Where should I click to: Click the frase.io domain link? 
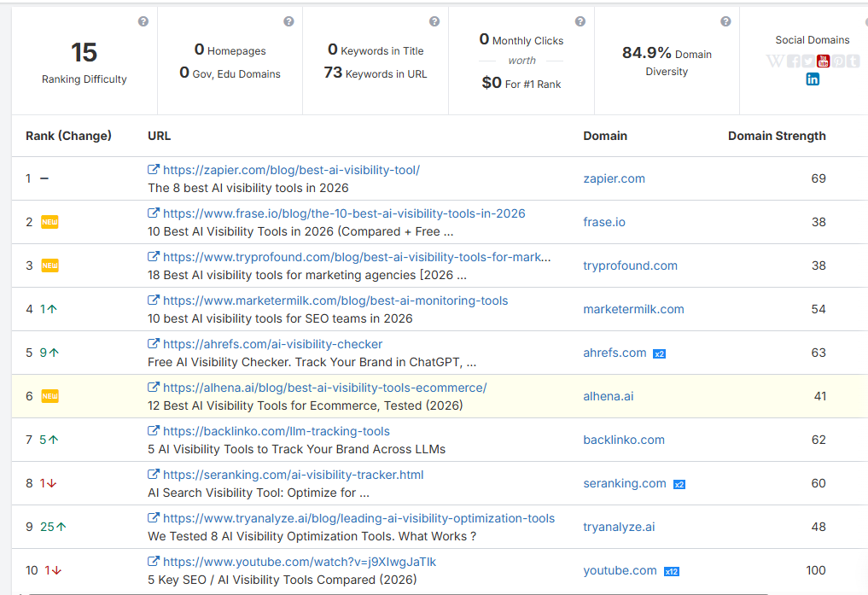click(604, 222)
